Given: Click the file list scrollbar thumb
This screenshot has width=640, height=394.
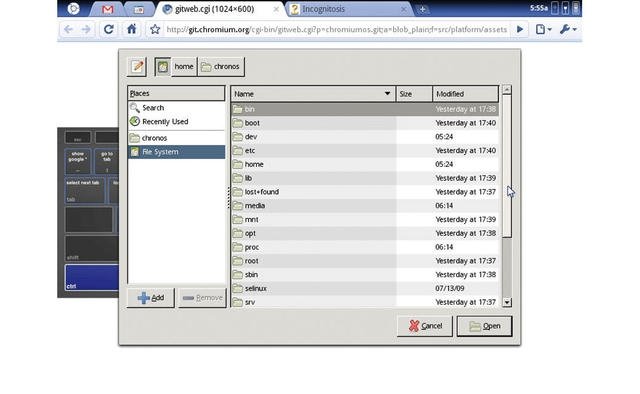Looking at the screenshot, I should coord(507,166).
